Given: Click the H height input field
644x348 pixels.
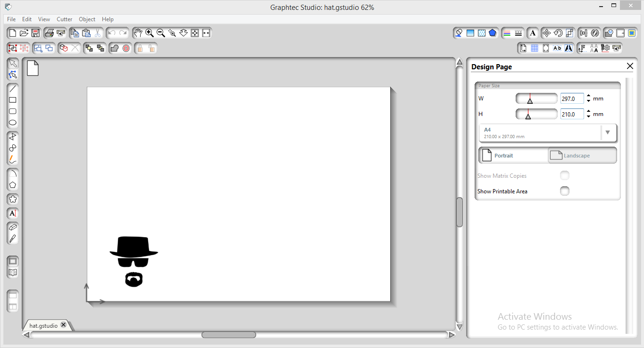Looking at the screenshot, I should point(572,114).
